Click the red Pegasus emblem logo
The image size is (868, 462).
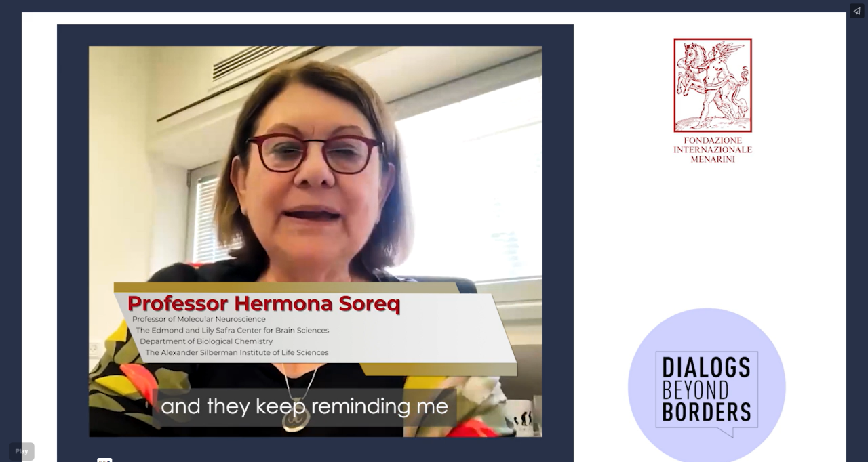pos(713,85)
